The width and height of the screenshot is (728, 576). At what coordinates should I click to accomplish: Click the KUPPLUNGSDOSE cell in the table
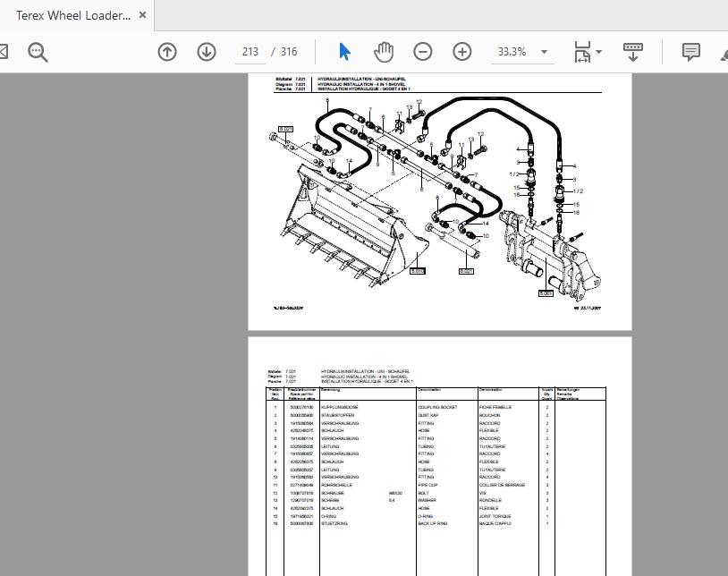pyautogui.click(x=339, y=408)
